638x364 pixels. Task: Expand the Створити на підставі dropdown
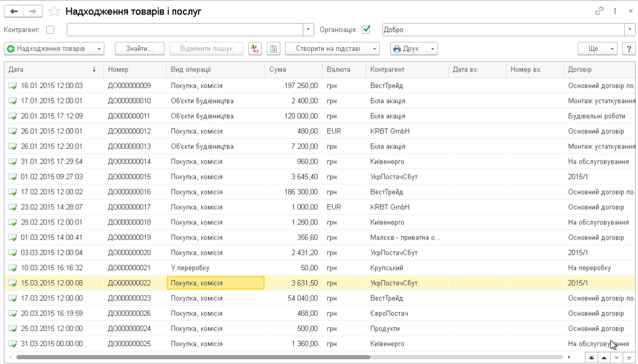(332, 49)
